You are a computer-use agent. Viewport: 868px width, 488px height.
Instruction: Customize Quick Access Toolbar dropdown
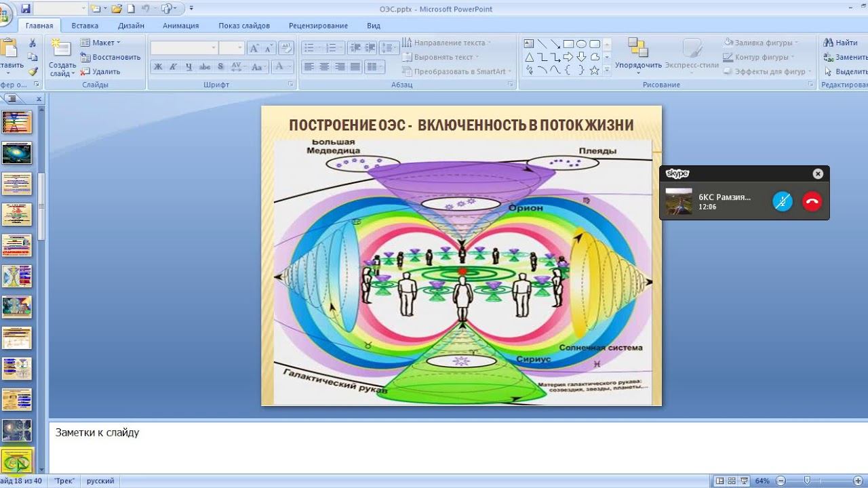coord(191,9)
